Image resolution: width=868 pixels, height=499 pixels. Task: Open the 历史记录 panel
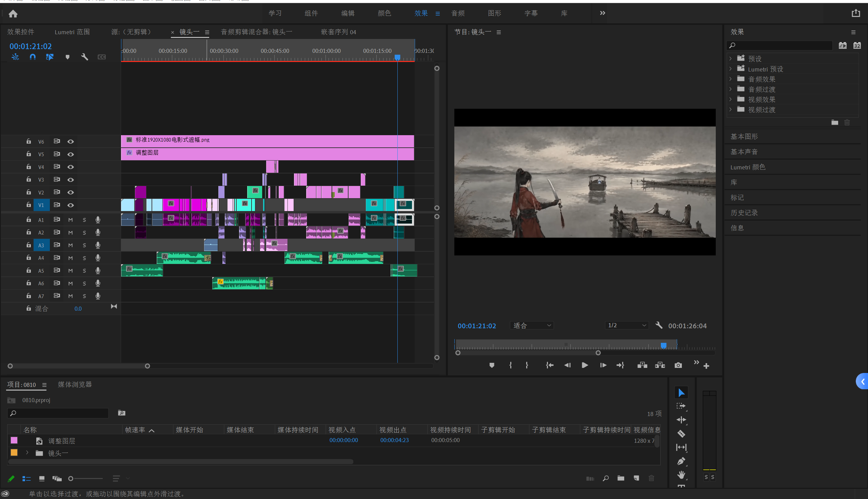[744, 212]
